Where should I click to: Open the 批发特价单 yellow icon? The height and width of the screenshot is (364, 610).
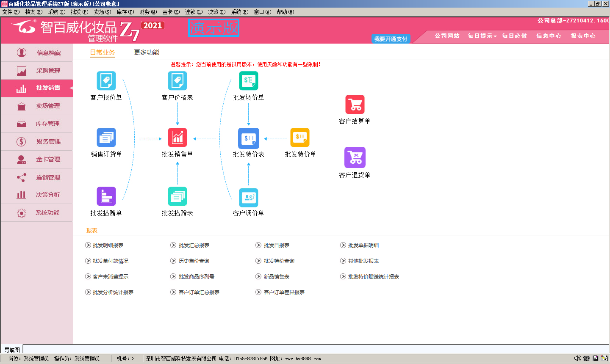coord(300,138)
